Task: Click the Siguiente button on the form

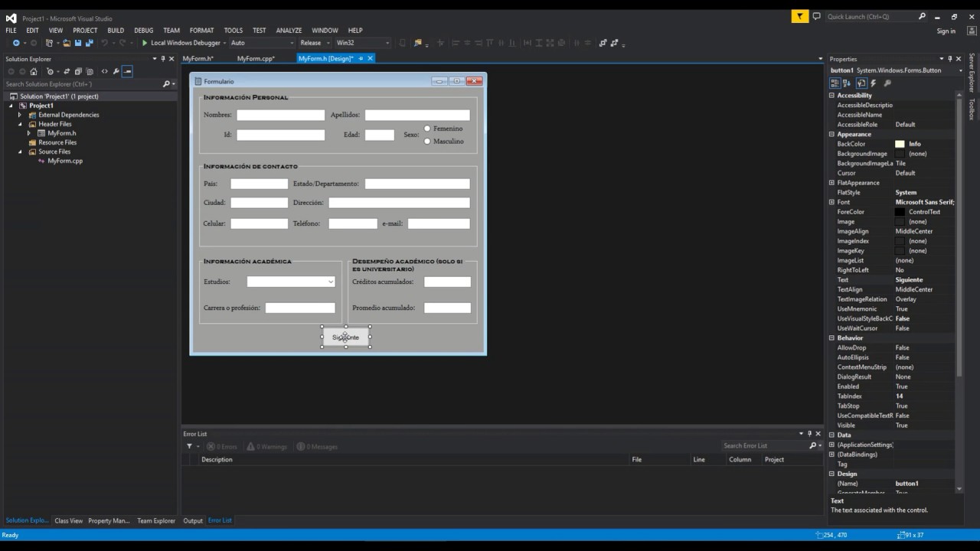Action: (346, 337)
